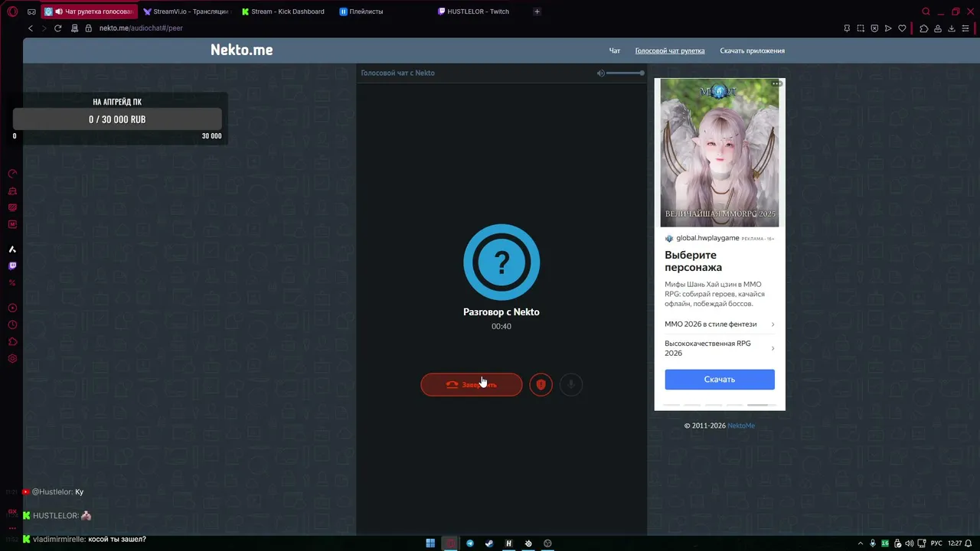Open a new browser tab with plus
980x551 pixels.
pos(537,11)
